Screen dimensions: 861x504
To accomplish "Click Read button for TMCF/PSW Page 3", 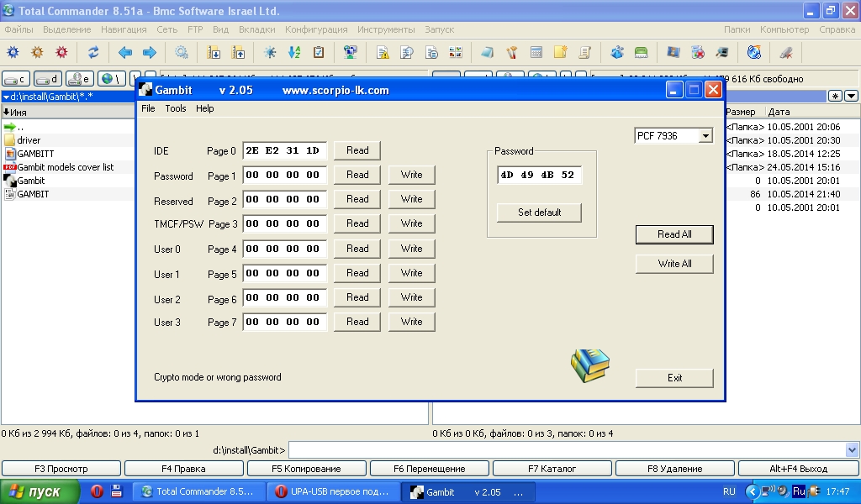I will pos(357,223).
